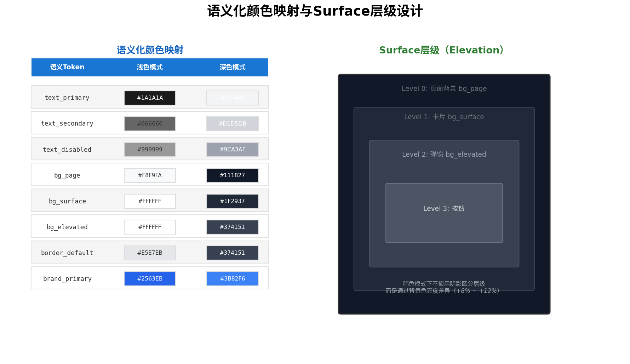
Task: Click the 浅色模式 column header
Action: [150, 67]
